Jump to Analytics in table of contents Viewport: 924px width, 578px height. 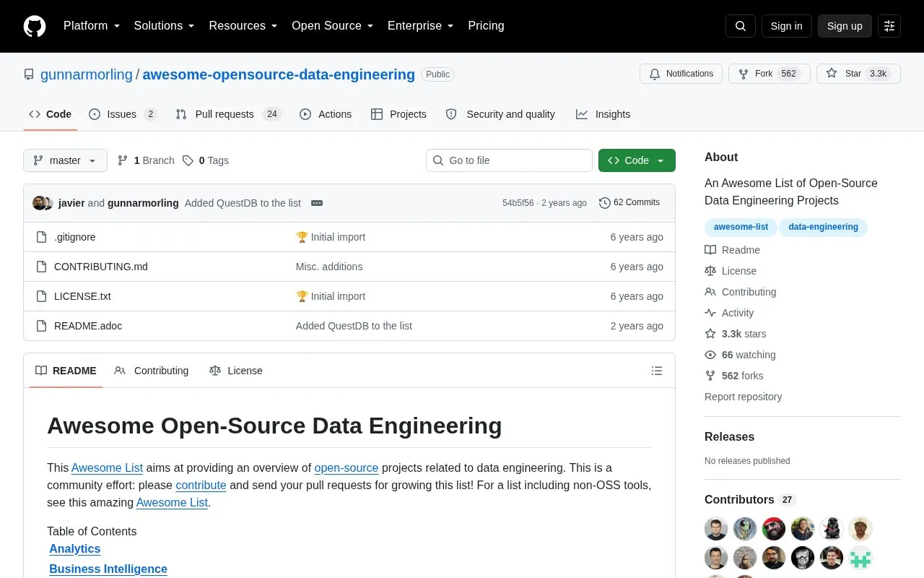point(75,549)
